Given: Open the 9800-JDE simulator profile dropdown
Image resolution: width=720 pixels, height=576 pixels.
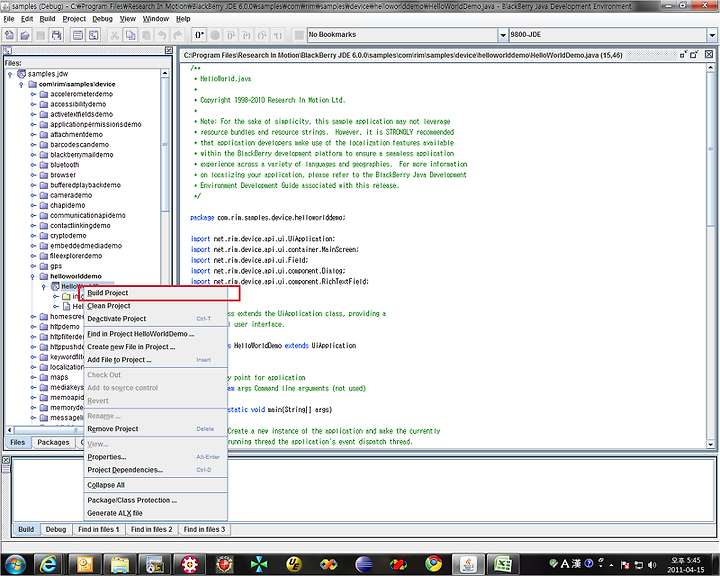Looking at the screenshot, I should pyautogui.click(x=712, y=35).
